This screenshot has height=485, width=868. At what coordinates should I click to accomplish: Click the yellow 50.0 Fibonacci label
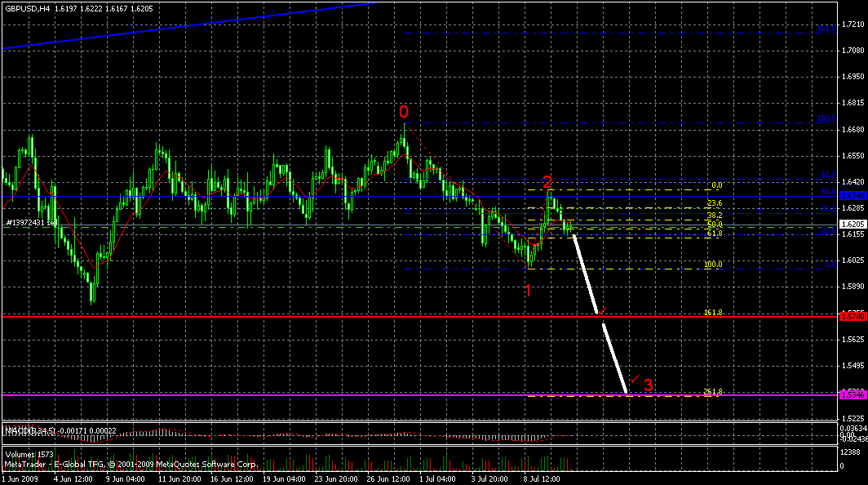click(715, 225)
